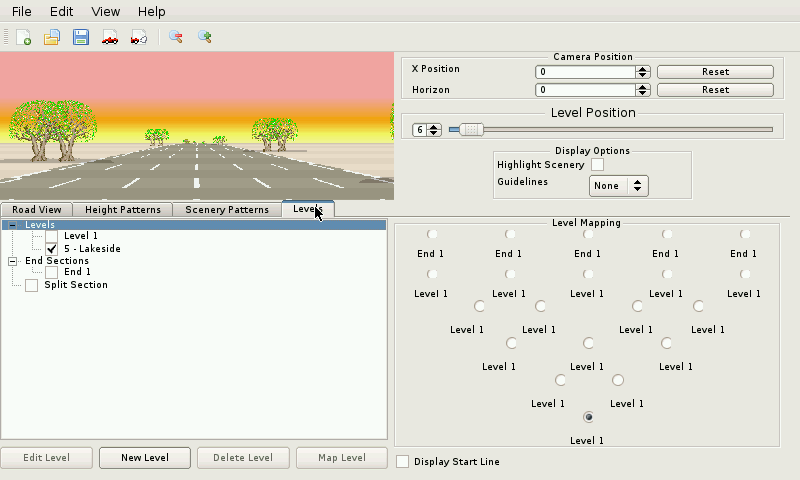Image resolution: width=800 pixels, height=480 pixels.
Task: Click the Level Position slider handle
Action: point(471,129)
